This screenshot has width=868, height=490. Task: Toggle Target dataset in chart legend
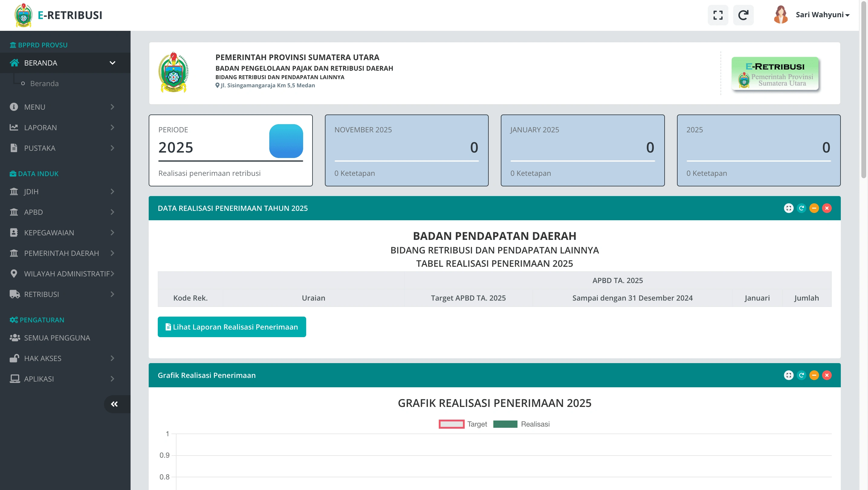[x=463, y=424]
